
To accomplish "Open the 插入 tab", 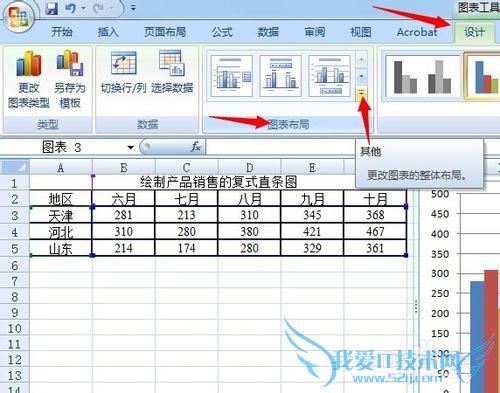I will 108,32.
